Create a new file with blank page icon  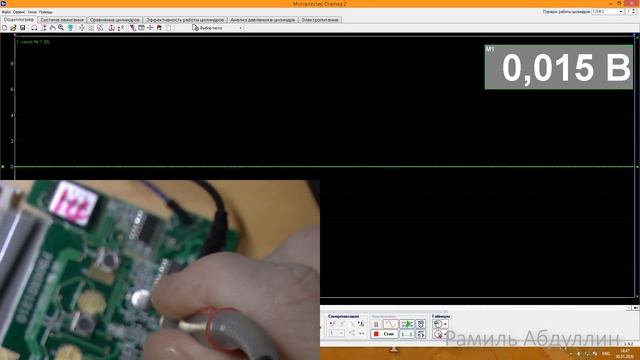(4, 28)
